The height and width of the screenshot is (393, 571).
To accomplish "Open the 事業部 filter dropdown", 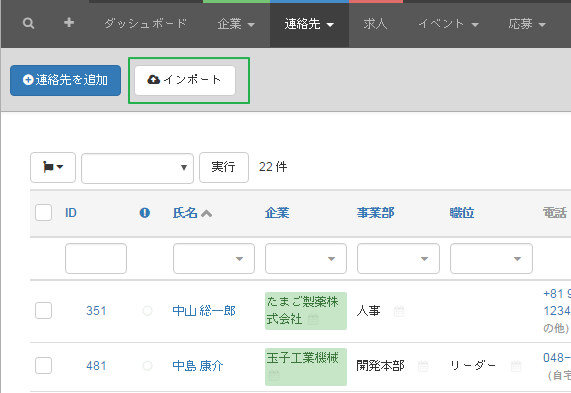I will [x=398, y=259].
